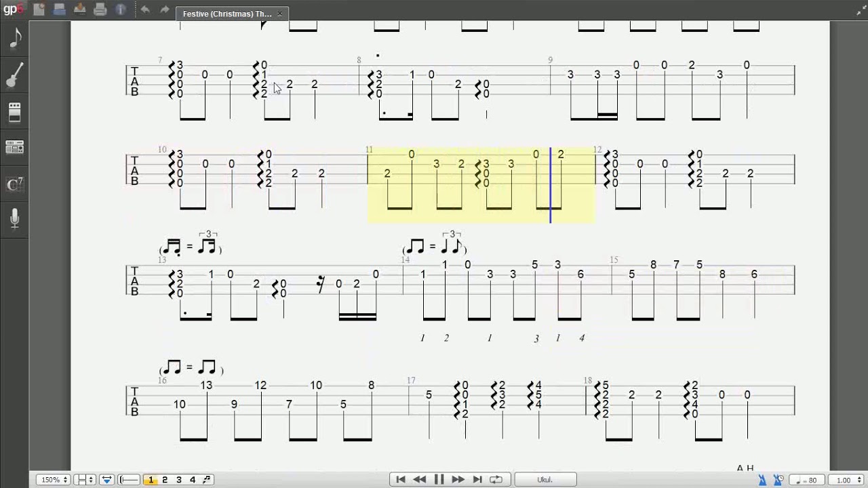The image size is (868, 488).
Task: Click bar number 9
Action: (551, 60)
